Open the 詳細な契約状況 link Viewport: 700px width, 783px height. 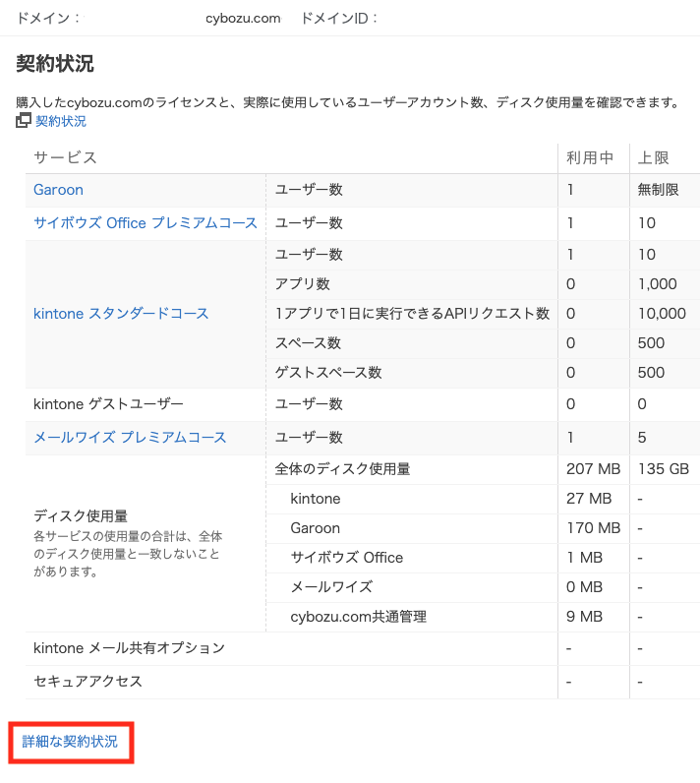click(x=70, y=742)
